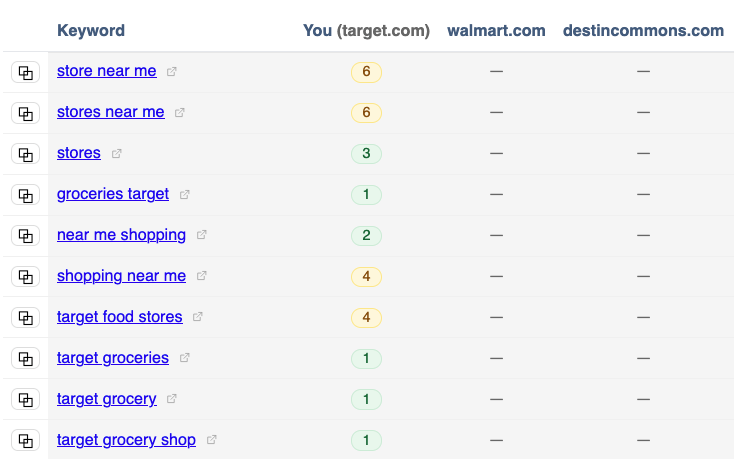Click the walmart.com column header
Image resolution: width=734 pixels, height=459 pixels.
(496, 30)
